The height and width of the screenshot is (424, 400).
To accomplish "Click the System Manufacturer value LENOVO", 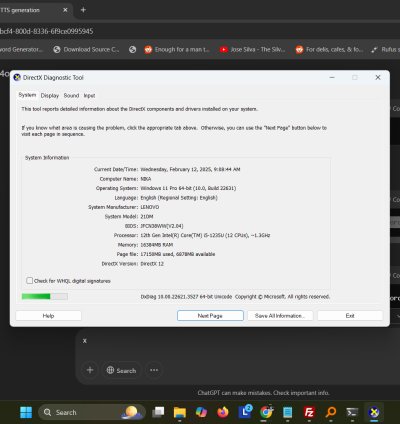I will pos(150,207).
